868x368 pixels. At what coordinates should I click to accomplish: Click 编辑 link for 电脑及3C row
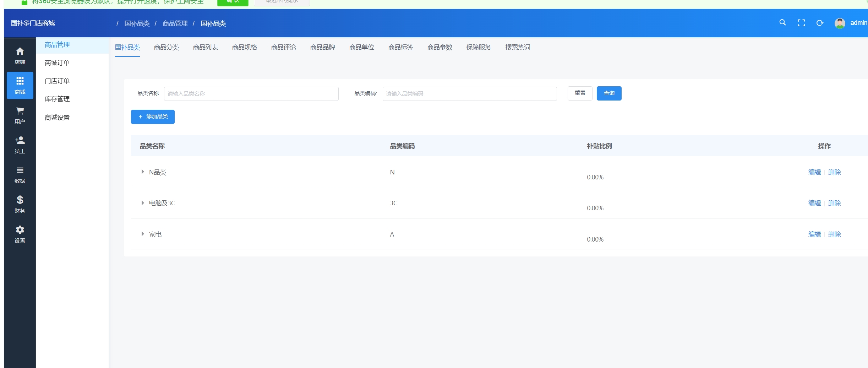point(814,203)
